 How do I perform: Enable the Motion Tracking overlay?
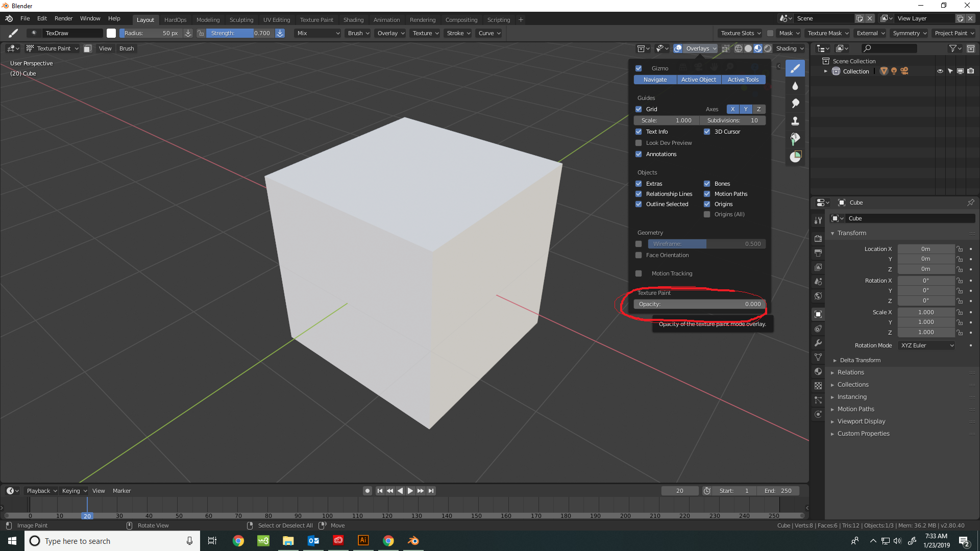coord(639,273)
